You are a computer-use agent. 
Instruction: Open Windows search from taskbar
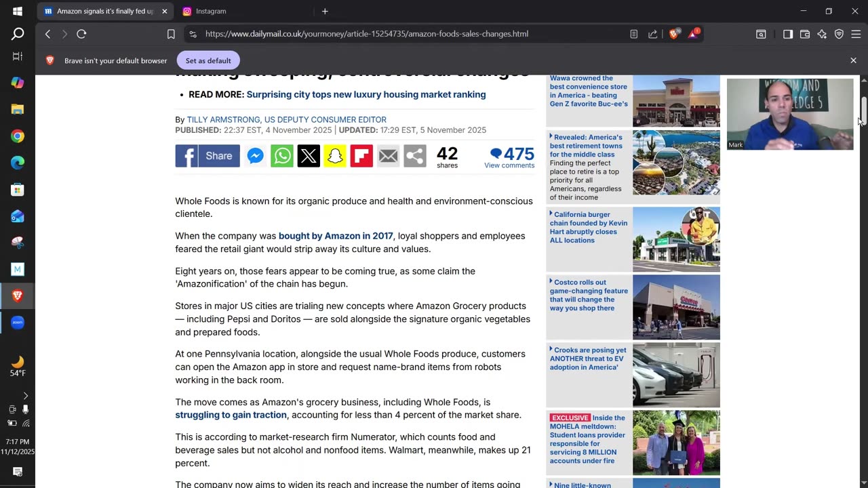[18, 34]
